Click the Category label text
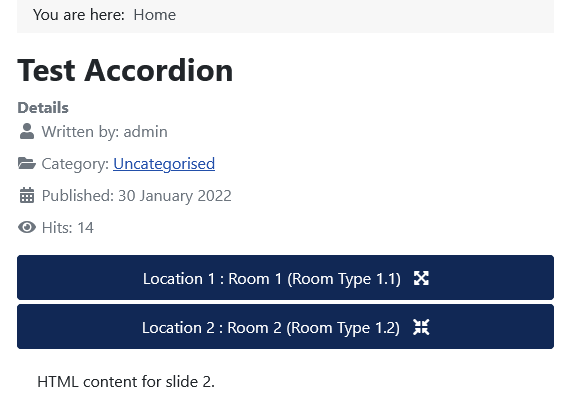This screenshot has width=565, height=402. click(75, 164)
